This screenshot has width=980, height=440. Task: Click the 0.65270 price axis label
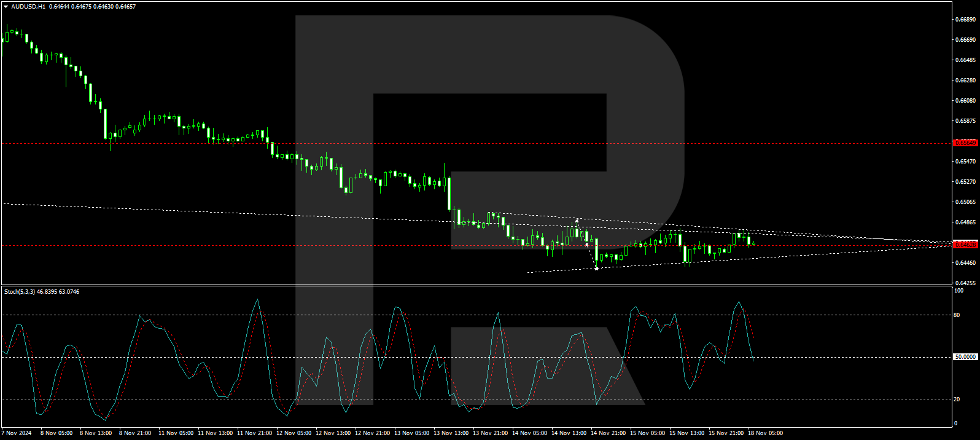(965, 182)
